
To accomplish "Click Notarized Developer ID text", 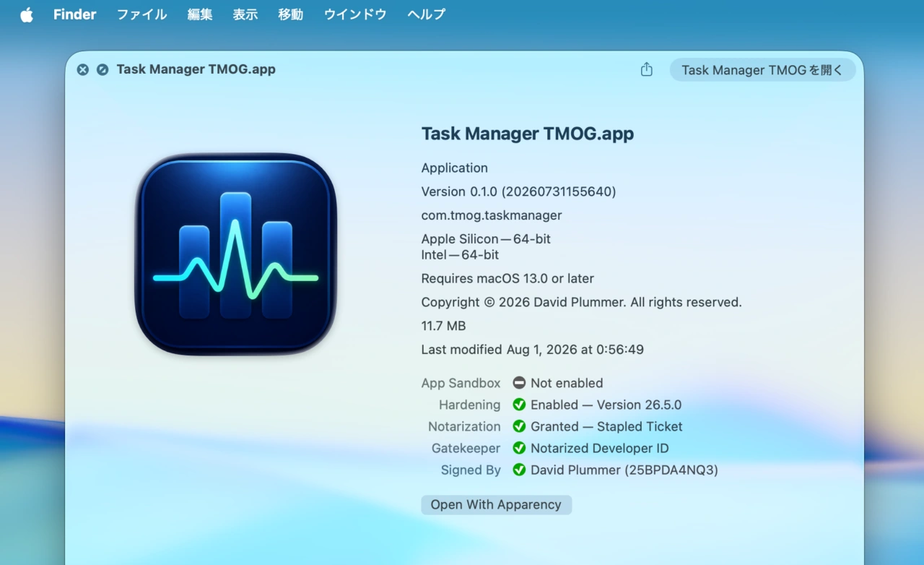I will [600, 448].
